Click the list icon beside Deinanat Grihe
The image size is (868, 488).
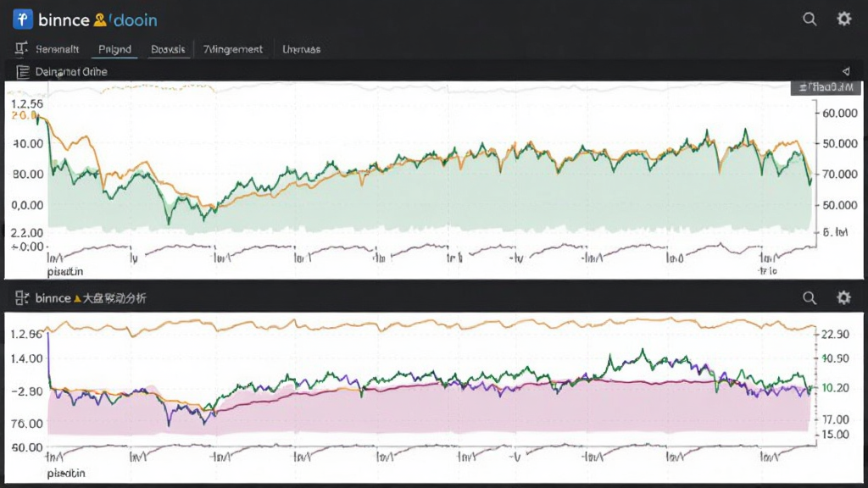point(23,72)
